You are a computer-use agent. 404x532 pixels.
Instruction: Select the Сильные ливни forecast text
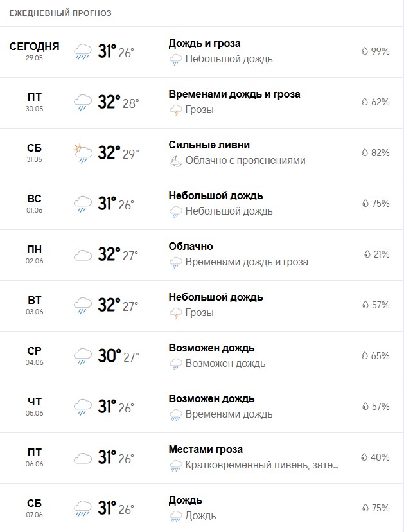[209, 145]
